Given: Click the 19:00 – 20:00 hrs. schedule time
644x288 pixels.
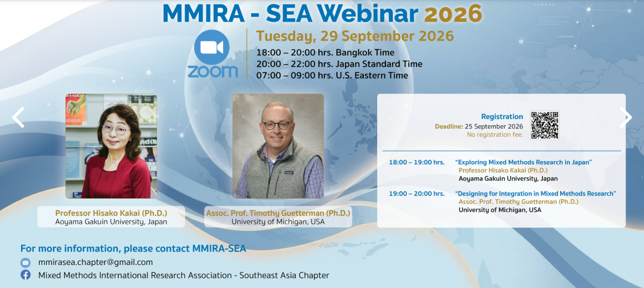Looking at the screenshot, I should click(x=417, y=193).
